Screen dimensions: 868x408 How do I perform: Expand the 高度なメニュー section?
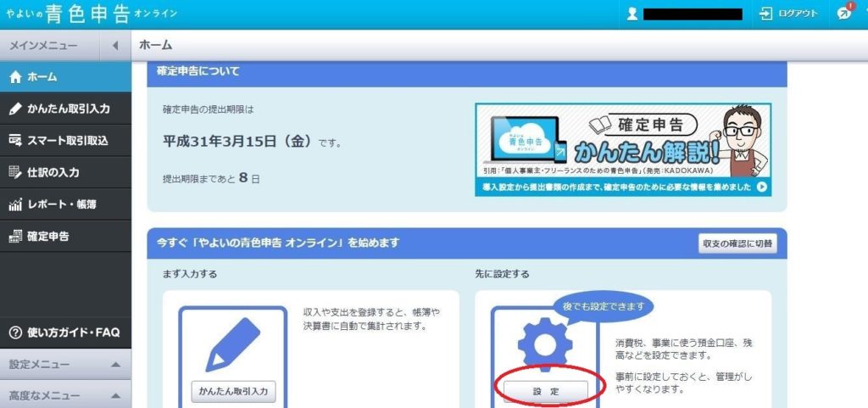(66, 396)
